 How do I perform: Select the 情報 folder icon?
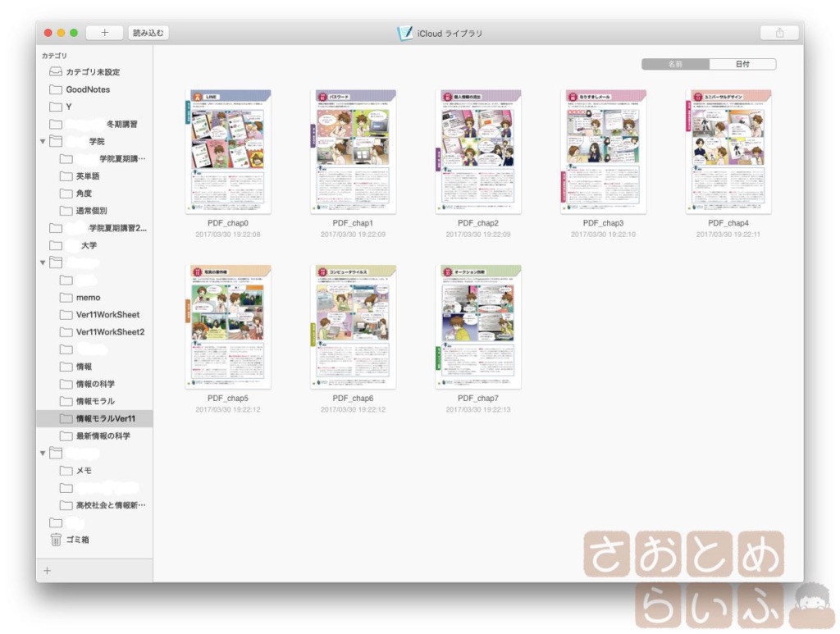point(66,367)
